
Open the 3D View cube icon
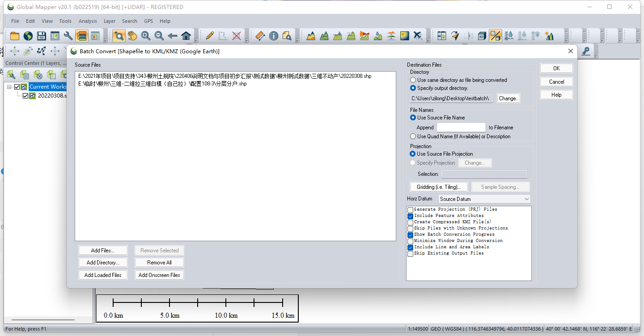click(482, 35)
